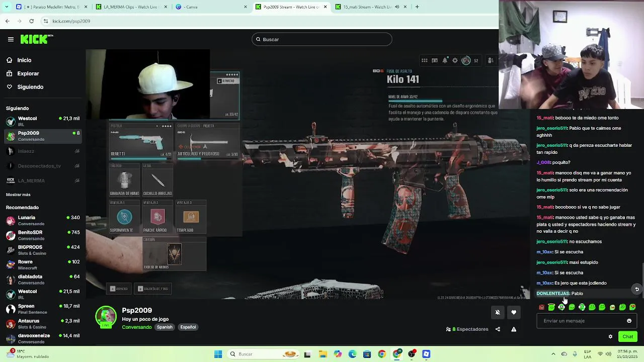
Task: Open offline channel inlaezz
Action: (43, 151)
